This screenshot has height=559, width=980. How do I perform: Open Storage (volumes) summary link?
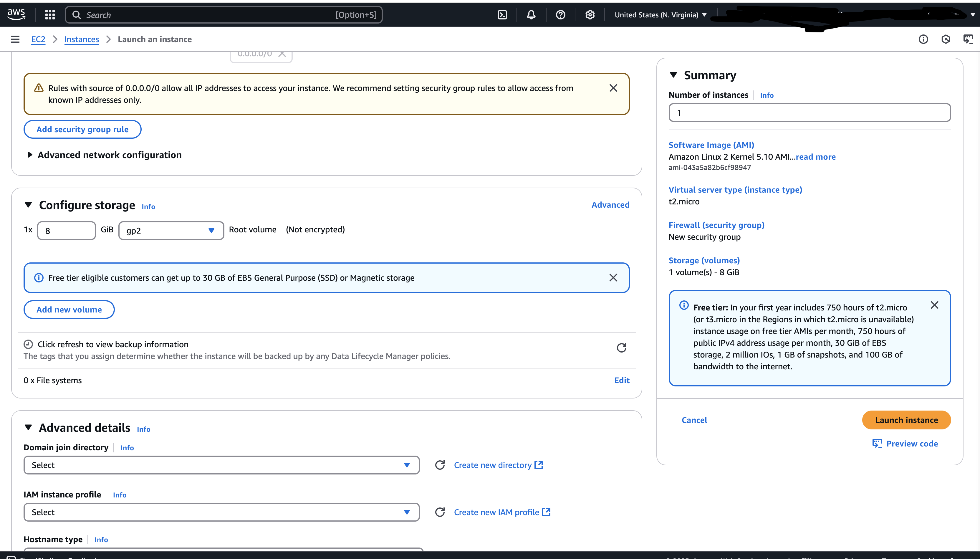[704, 260]
